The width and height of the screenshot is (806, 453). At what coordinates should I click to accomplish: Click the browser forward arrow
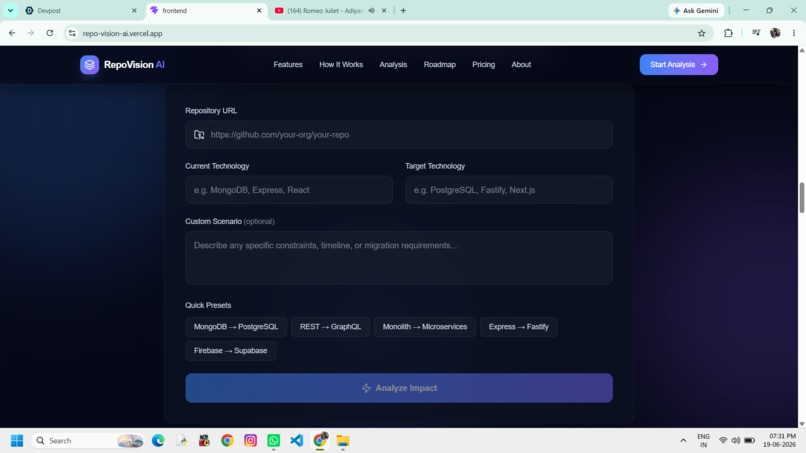(x=30, y=33)
